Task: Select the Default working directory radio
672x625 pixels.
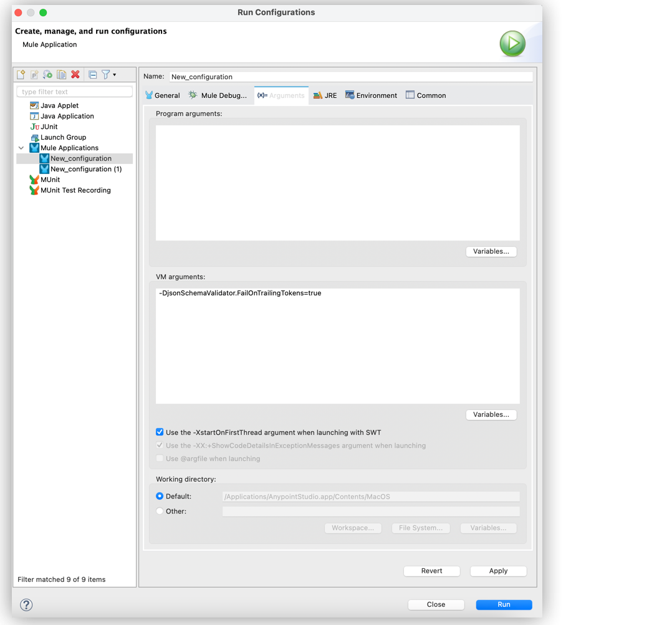Action: click(x=160, y=496)
